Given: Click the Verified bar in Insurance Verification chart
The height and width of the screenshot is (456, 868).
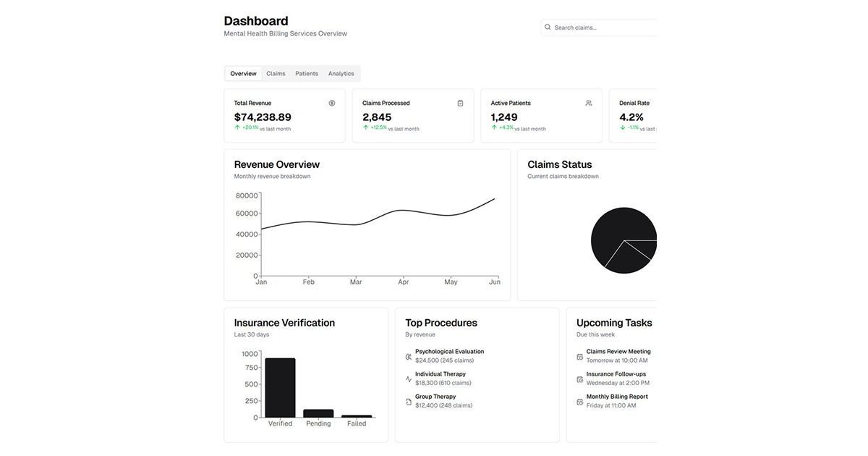Looking at the screenshot, I should click(x=280, y=387).
